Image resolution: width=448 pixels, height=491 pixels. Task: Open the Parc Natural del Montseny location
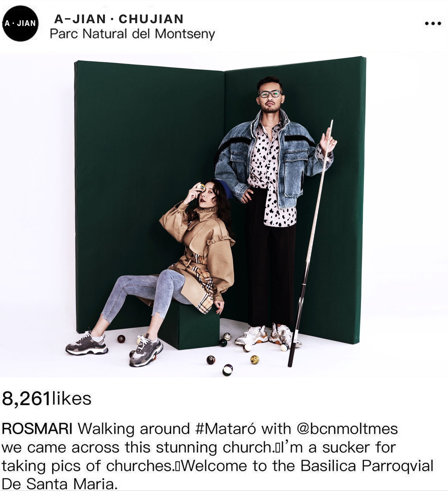pos(132,34)
